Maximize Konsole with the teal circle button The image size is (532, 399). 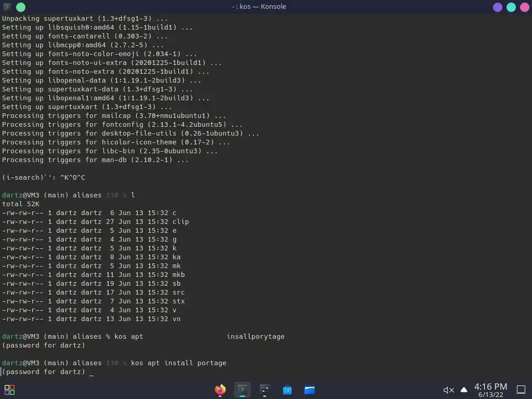pos(511,7)
